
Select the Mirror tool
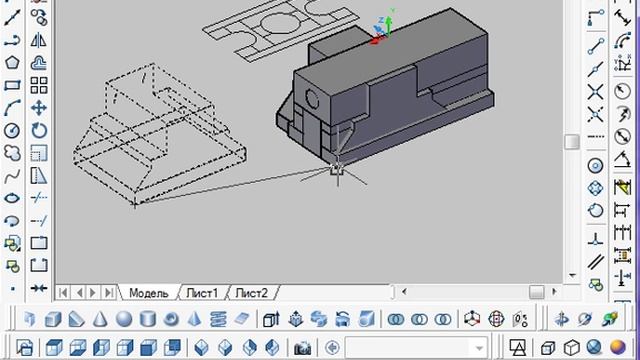click(39, 40)
